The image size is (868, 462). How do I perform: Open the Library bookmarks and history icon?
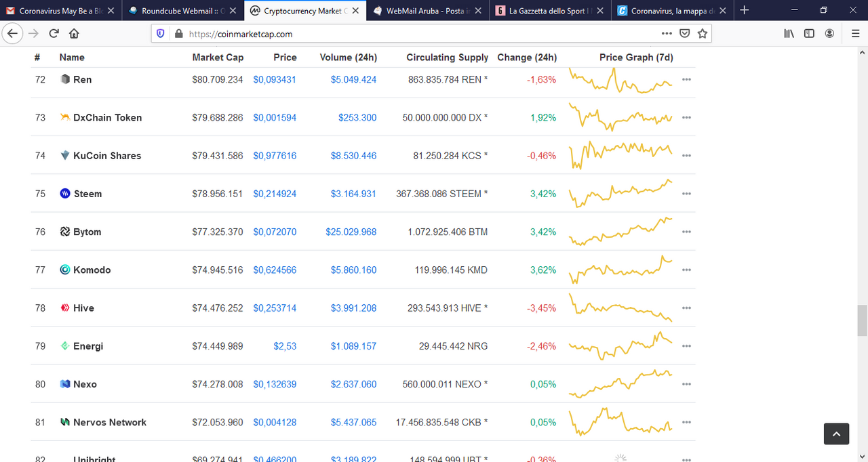point(789,33)
